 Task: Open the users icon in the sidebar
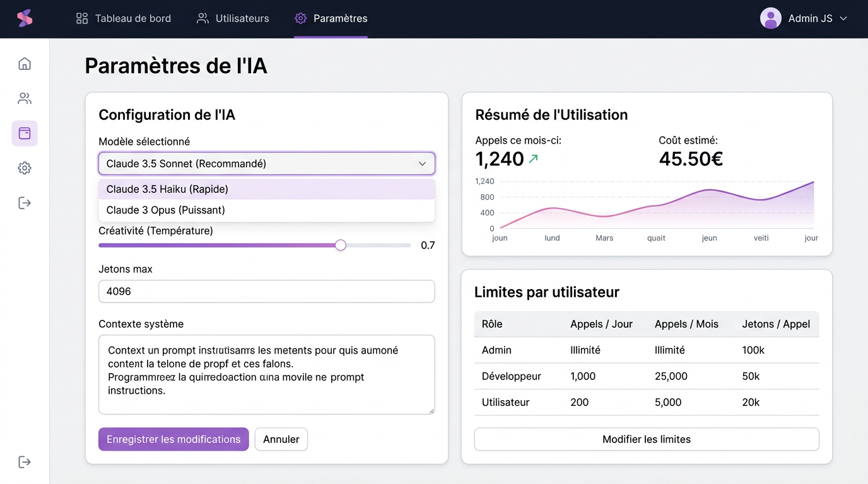click(x=25, y=98)
